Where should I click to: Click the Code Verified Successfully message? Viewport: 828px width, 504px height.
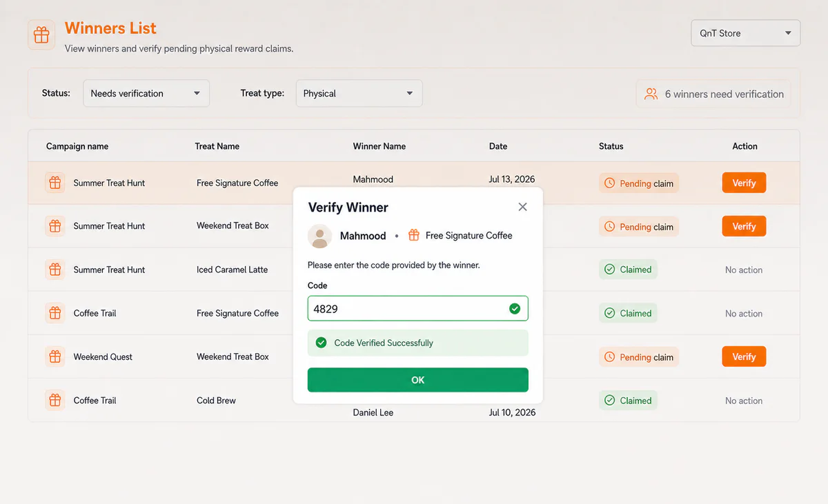pos(417,343)
